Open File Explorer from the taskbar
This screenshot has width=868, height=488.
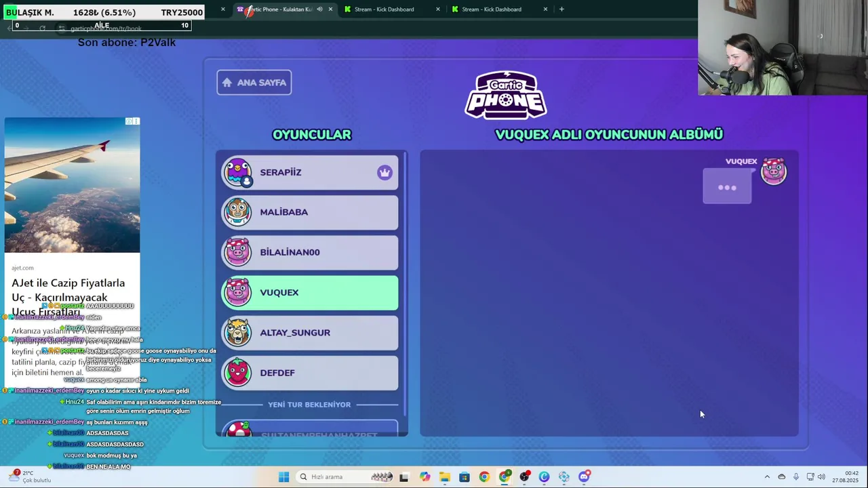coord(444,477)
